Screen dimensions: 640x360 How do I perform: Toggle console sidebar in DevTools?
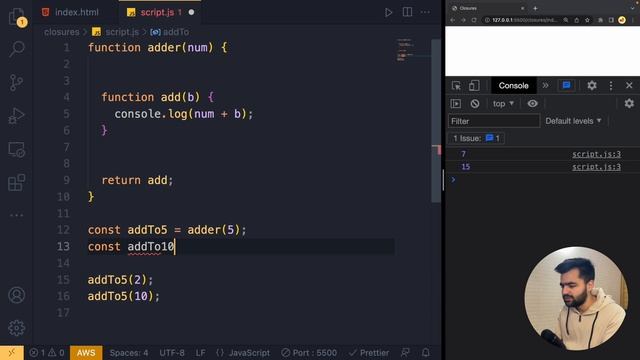[456, 104]
